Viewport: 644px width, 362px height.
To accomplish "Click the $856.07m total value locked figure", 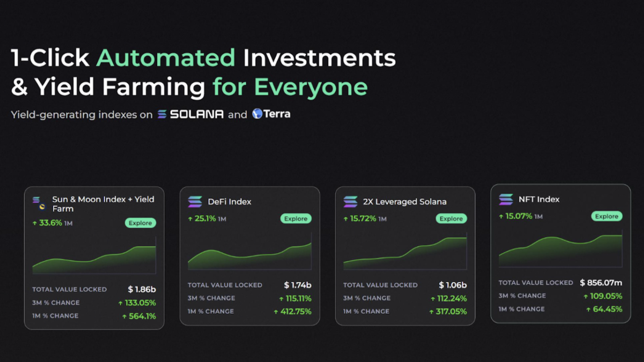I will pyautogui.click(x=601, y=283).
